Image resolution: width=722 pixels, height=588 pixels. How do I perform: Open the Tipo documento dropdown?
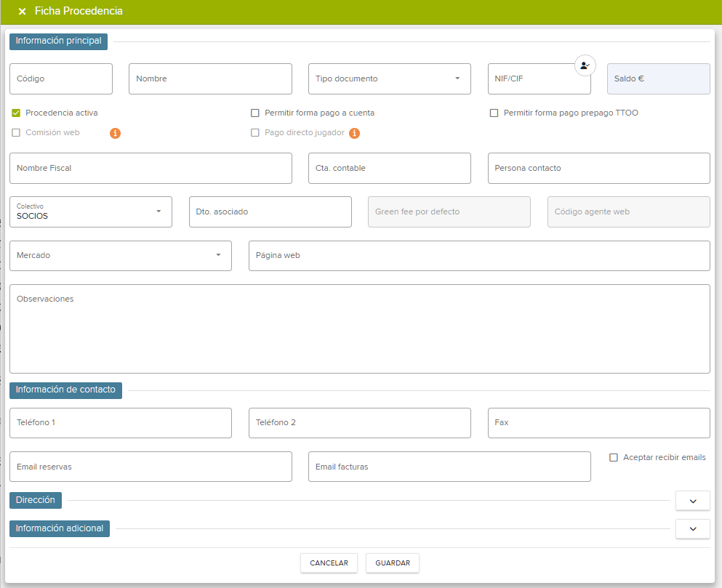click(390, 78)
